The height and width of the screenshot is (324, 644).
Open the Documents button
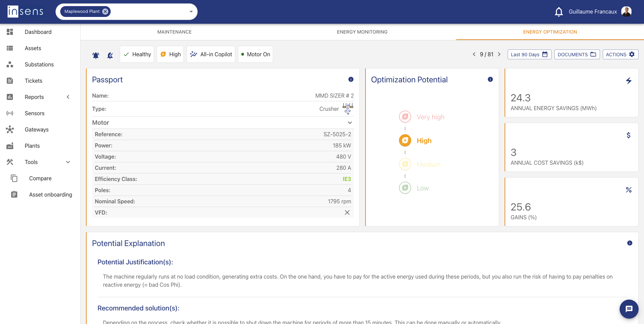coord(577,55)
